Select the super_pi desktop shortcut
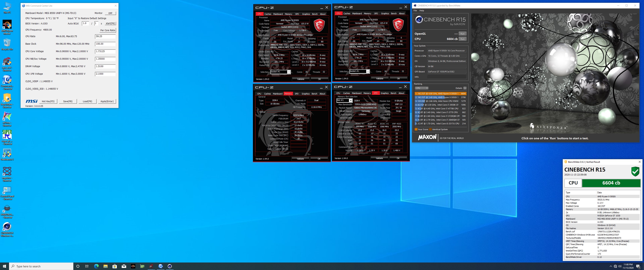Screen dimensions: 644x270 (7, 137)
